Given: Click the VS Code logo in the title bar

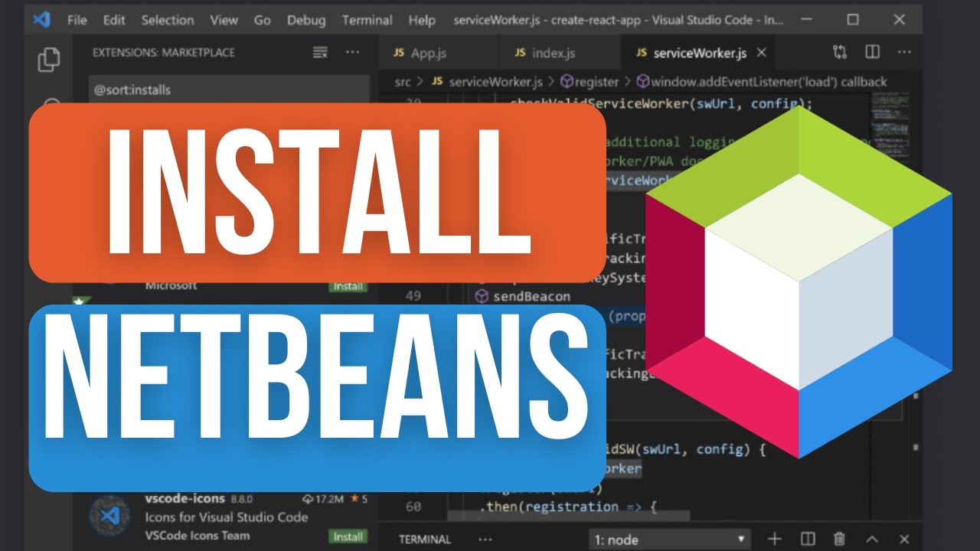Looking at the screenshot, I should (41, 20).
